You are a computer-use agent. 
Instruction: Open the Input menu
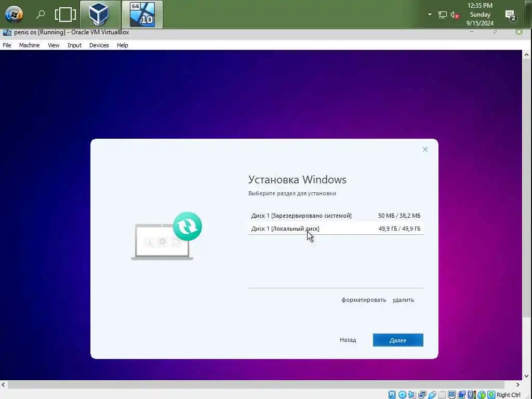[x=74, y=45]
